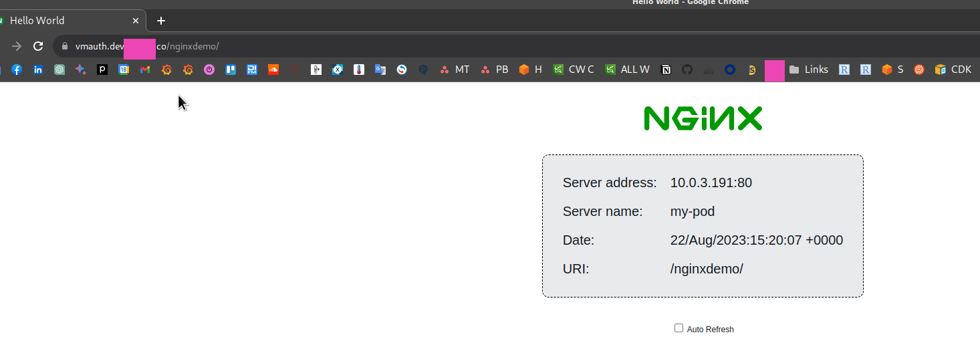Open the circular sync arrows bookmark
The width and height of the screenshot is (980, 357).
pos(402,70)
